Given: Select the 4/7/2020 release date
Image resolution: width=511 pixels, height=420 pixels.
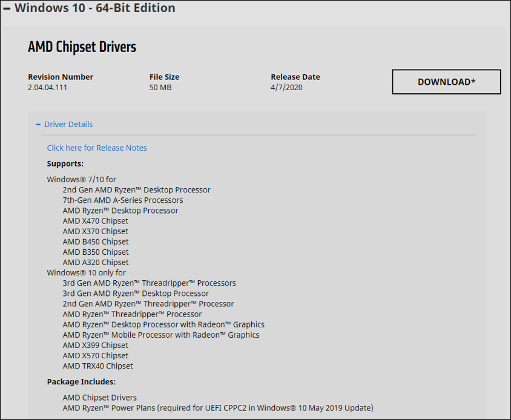Looking at the screenshot, I should point(286,87).
